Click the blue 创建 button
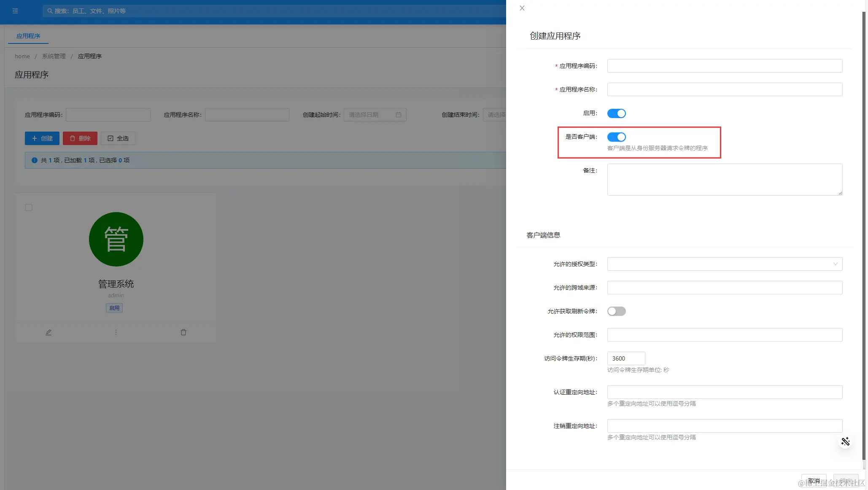 pyautogui.click(x=42, y=138)
